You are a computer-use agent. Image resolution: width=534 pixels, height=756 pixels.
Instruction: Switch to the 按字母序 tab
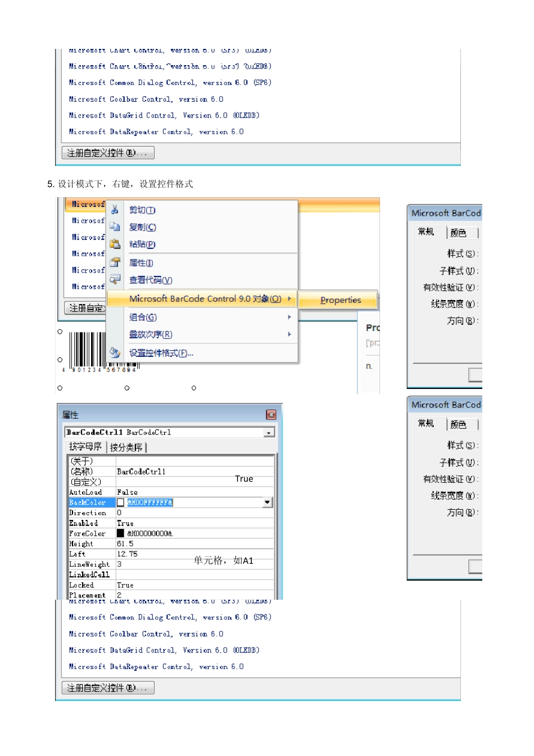tap(85, 447)
